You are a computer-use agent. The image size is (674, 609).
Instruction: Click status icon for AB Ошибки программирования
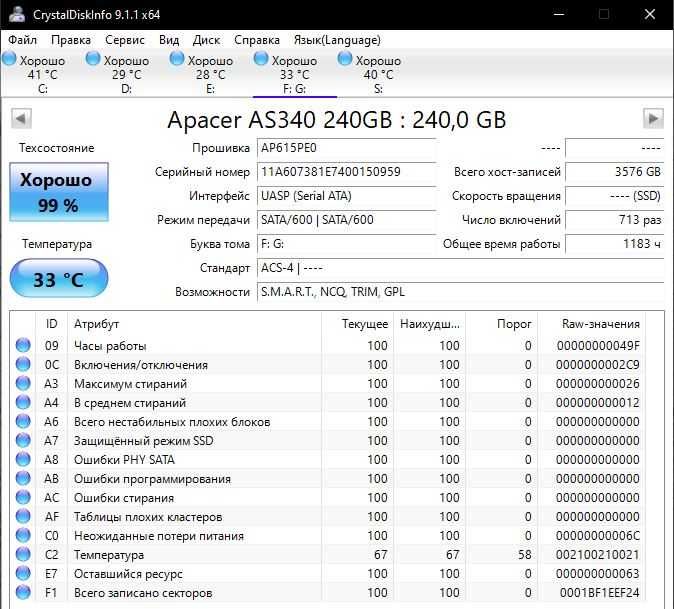(x=23, y=478)
